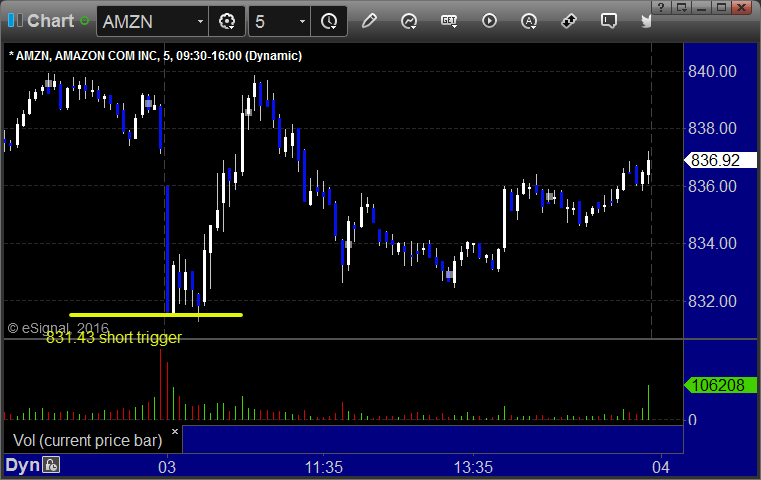Click the Dyn label at bottom left

(23, 465)
